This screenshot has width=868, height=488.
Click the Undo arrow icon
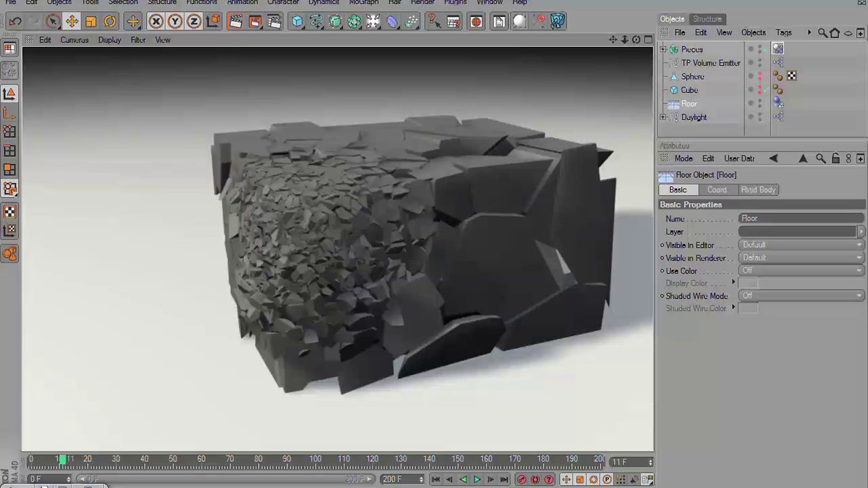click(15, 22)
